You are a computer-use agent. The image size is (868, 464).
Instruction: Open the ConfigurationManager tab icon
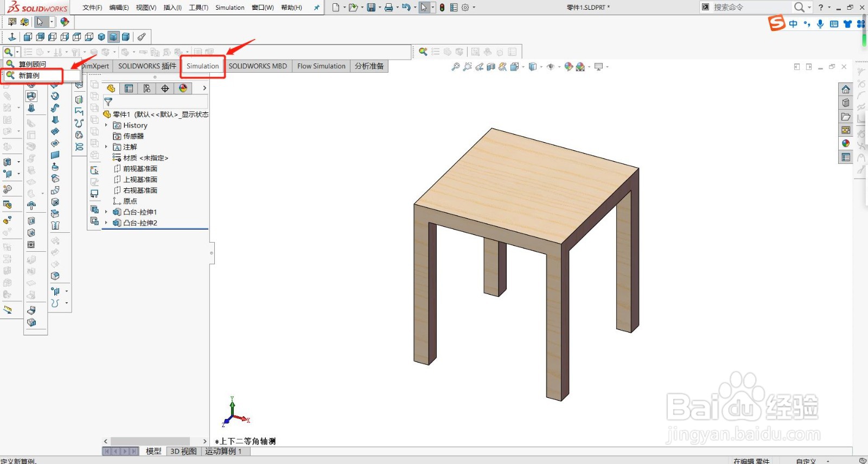point(146,88)
